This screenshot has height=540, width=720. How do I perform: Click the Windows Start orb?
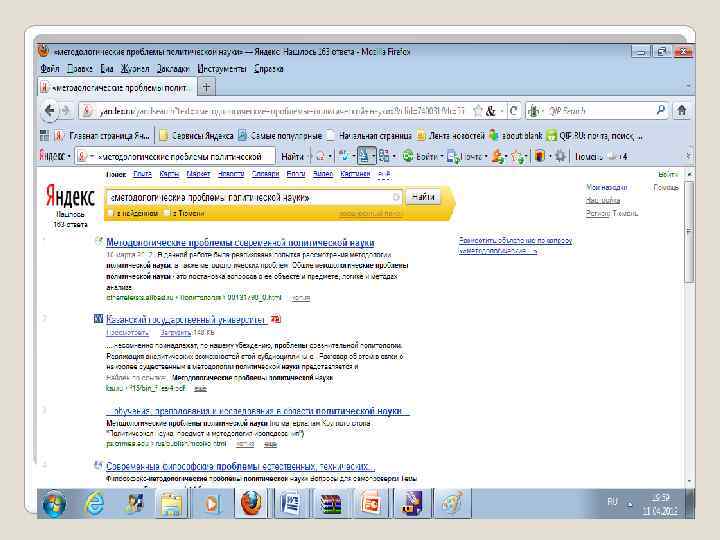[x=54, y=504]
